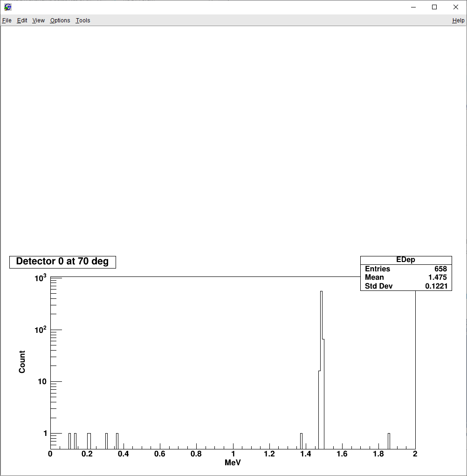The width and height of the screenshot is (467, 476).
Task: Click the 10² label on the y-axis
Action: tap(41, 330)
